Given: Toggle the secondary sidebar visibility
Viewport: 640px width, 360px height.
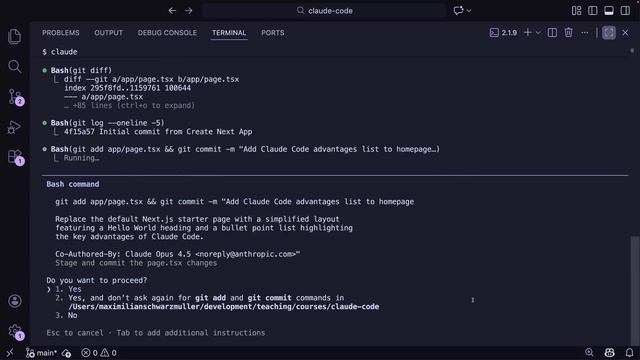Looking at the screenshot, I should pos(625,11).
